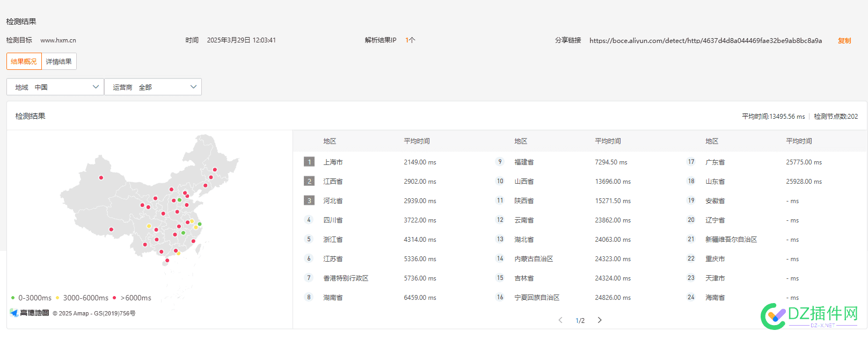The image size is (868, 338).
Task: Click rank 9 badge for 福建省
Action: (500, 162)
